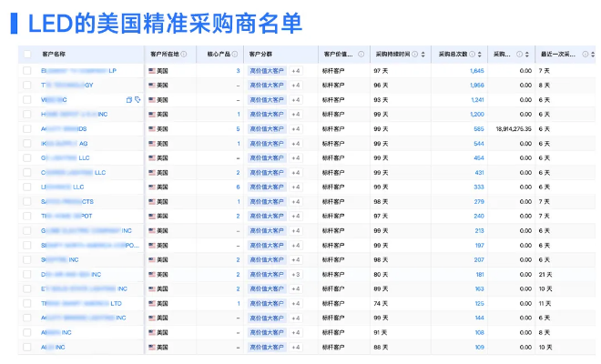Click info icon beside 核心产品 header
This screenshot has height=364, width=601.
pos(236,54)
